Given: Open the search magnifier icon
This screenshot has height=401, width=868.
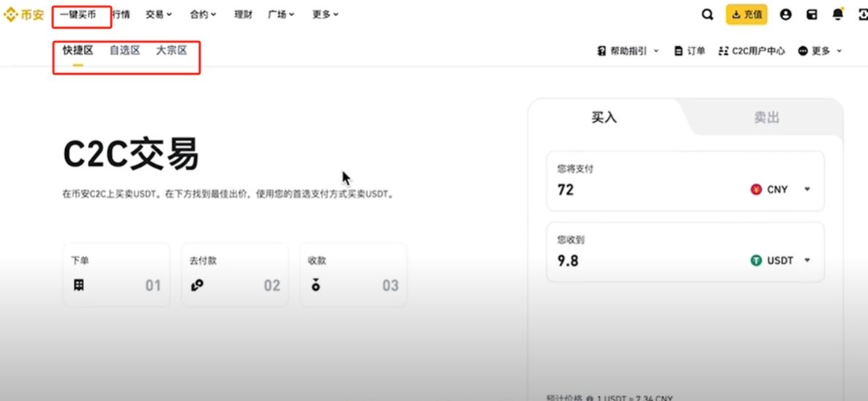Looking at the screenshot, I should [x=707, y=14].
